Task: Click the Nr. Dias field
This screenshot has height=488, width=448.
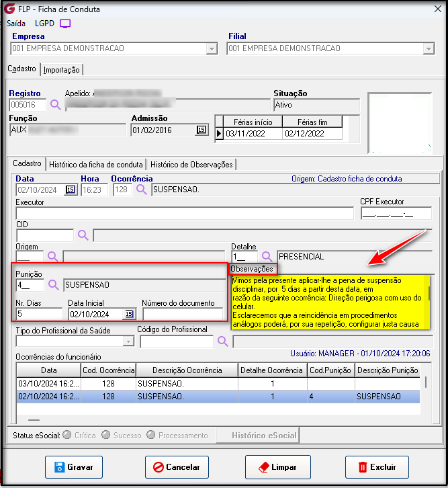Action: pos(39,314)
